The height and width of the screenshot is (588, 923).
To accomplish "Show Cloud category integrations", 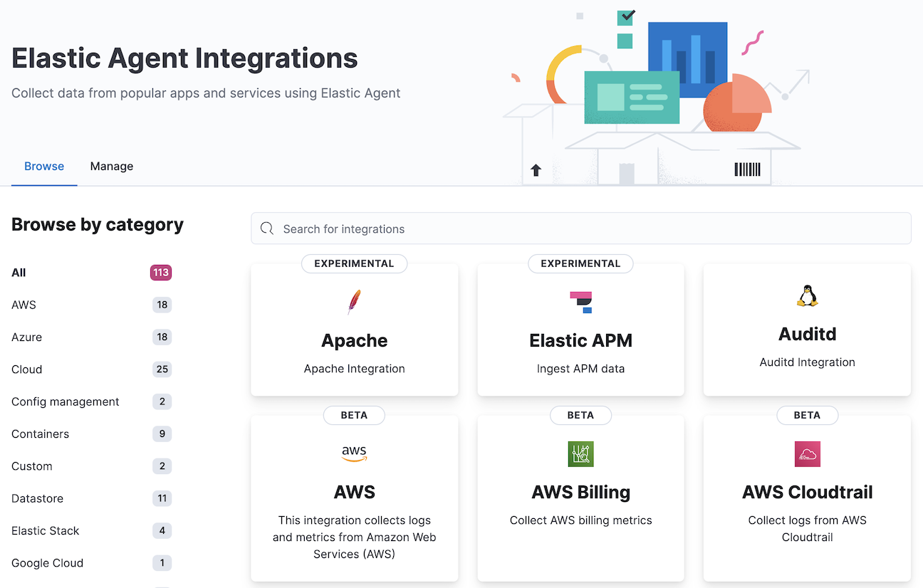I will point(26,369).
